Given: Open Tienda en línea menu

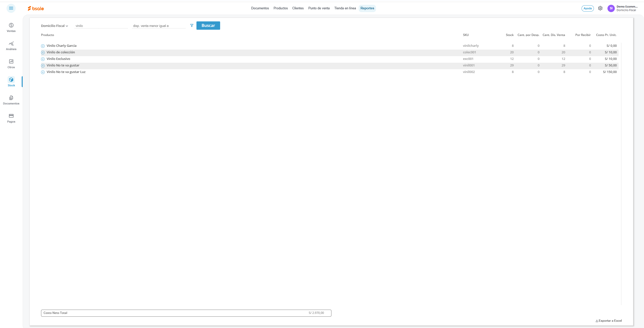Looking at the screenshot, I should click(x=345, y=8).
